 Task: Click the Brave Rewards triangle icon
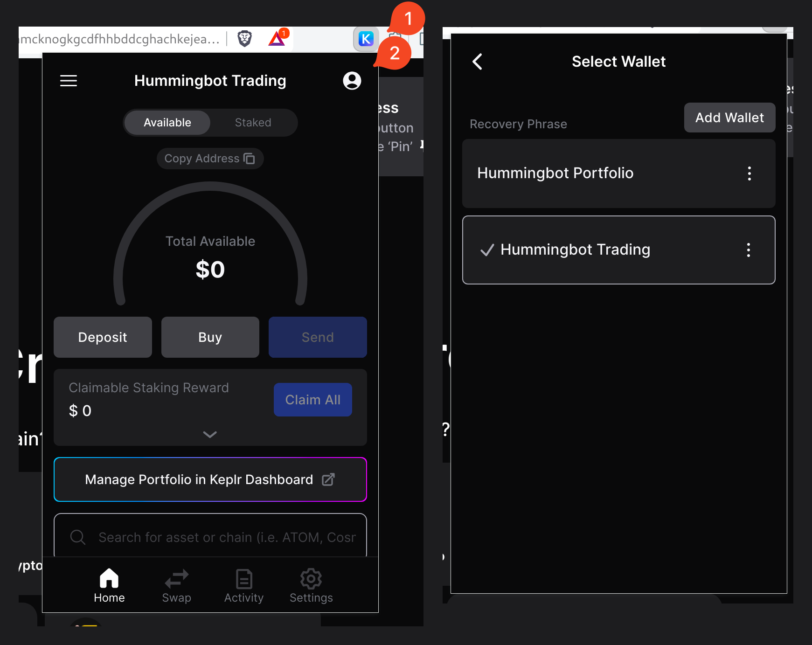pos(278,38)
